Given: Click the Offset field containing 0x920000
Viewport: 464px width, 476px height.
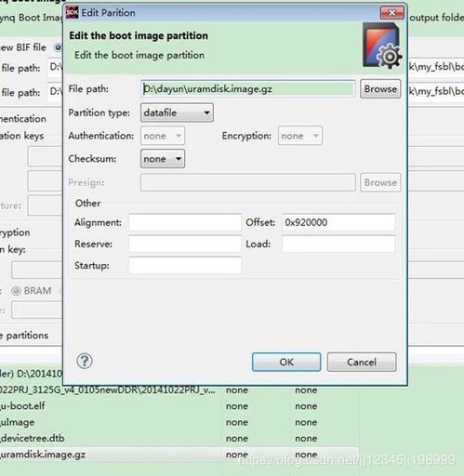Looking at the screenshot, I should [x=338, y=222].
